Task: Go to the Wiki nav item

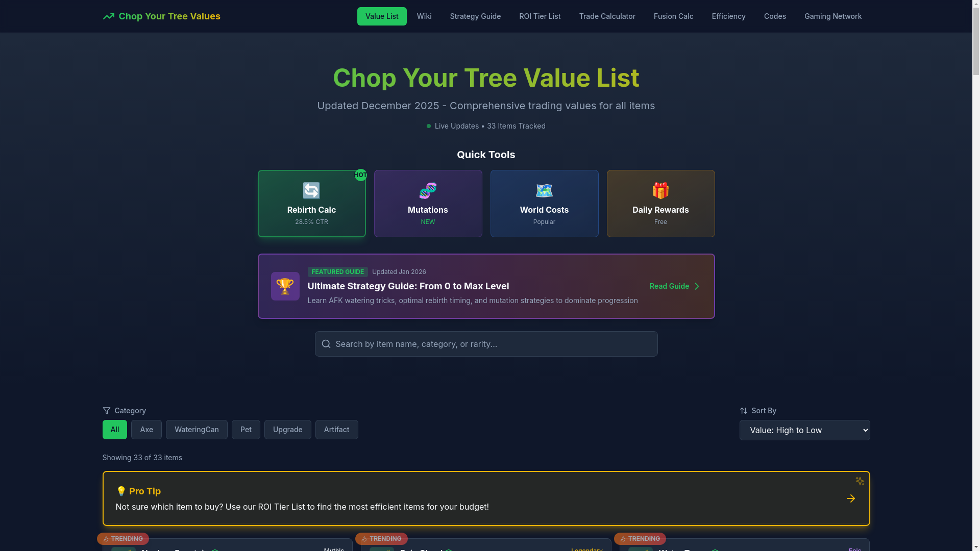Action: 424,16
